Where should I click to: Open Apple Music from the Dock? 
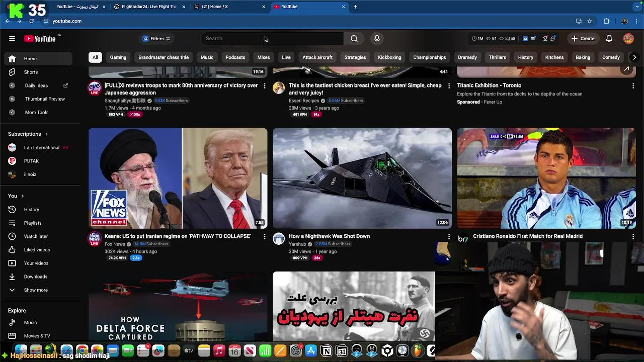point(219,350)
